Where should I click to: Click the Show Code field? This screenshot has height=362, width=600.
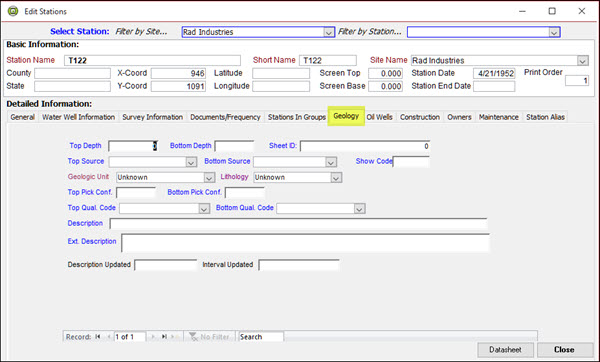tap(411, 162)
